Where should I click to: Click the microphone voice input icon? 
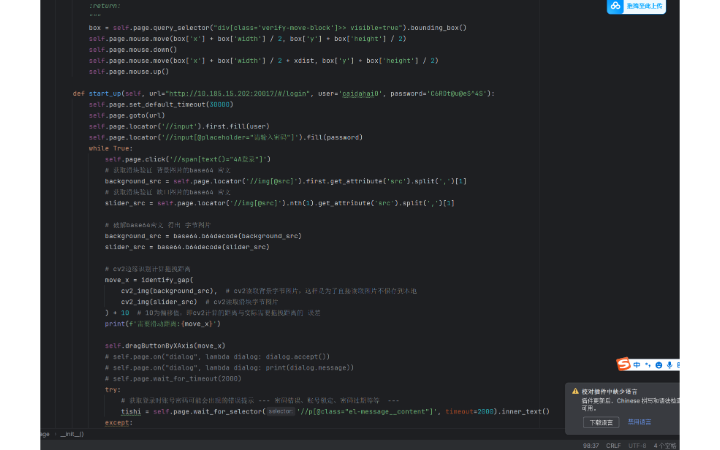(669, 365)
